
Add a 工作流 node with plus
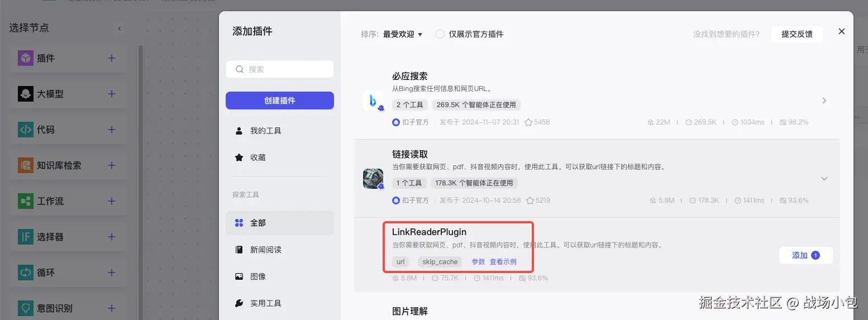112,201
